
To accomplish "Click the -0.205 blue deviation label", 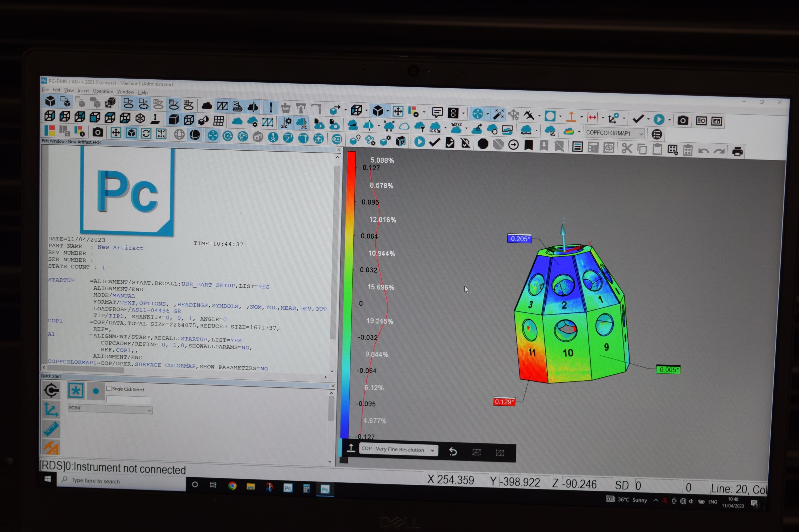I will pyautogui.click(x=519, y=238).
